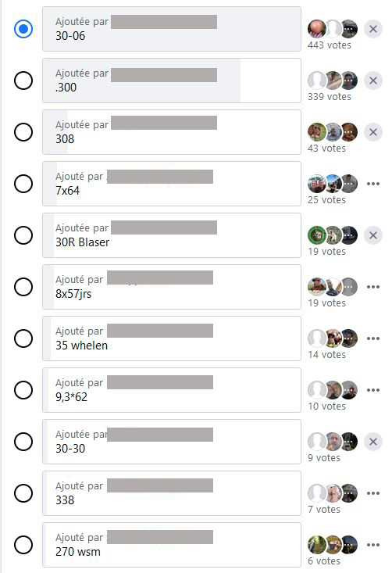Open the 43 votes voter list
Viewport: 392px width, 573px height.
pos(333,132)
